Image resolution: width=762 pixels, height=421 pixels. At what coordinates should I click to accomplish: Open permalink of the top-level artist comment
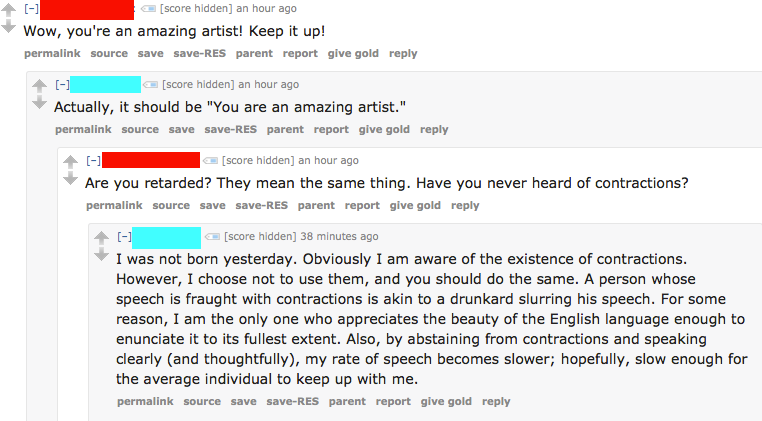tap(52, 54)
